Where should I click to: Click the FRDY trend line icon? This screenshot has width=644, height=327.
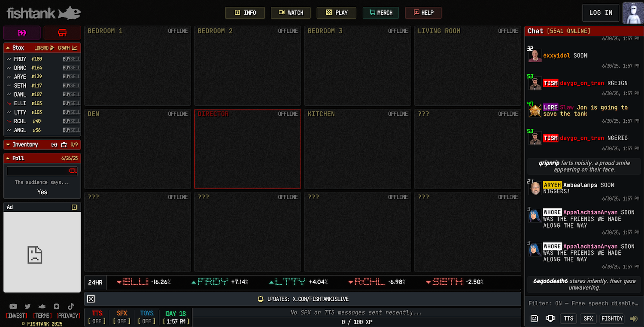pos(9,59)
